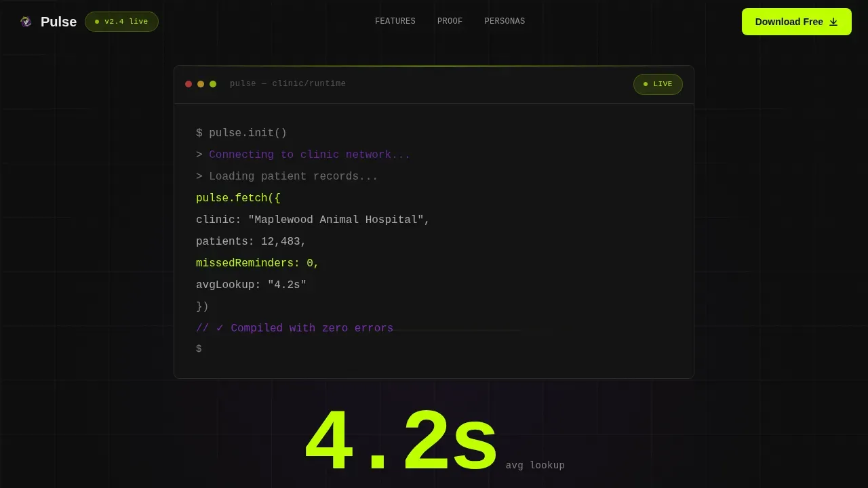Click the Connecting to clinic network line
This screenshot has width=868, height=488.
pyautogui.click(x=303, y=155)
